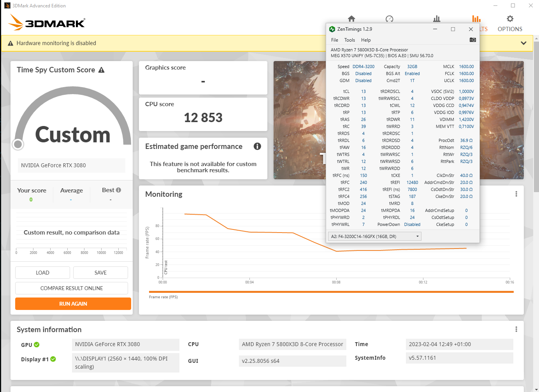Click the vertical scrollbar up arrow
Image resolution: width=539 pixels, height=392 pixels.
pos(537,38)
